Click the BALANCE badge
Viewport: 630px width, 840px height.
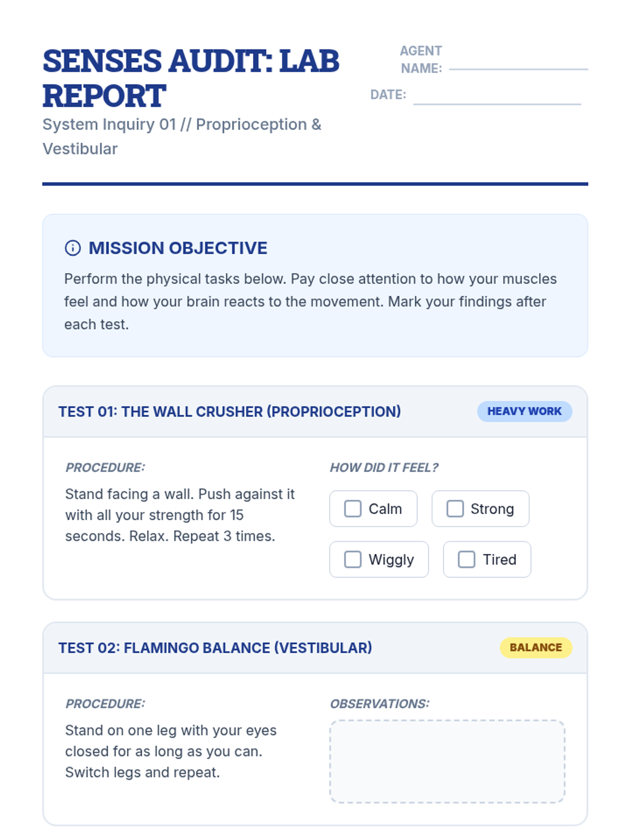[x=535, y=647]
